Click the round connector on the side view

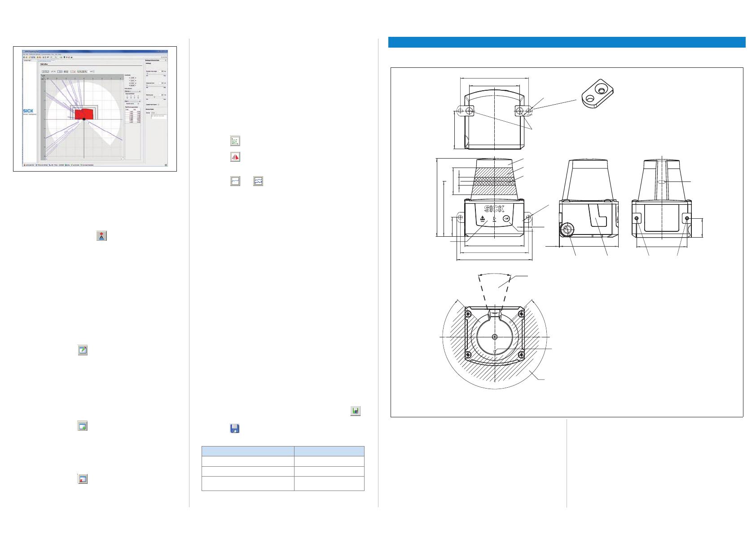(x=567, y=230)
